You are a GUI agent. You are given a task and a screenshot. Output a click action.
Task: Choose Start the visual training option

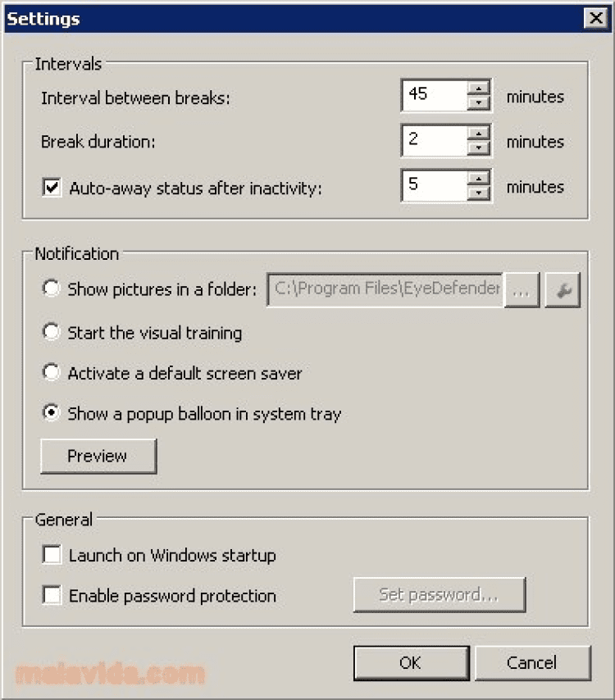52,333
